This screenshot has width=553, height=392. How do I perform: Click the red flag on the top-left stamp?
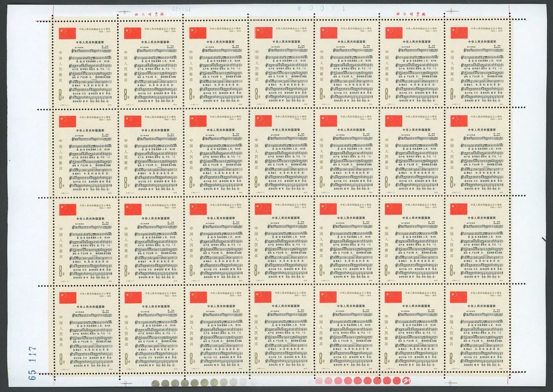[x=67, y=33]
